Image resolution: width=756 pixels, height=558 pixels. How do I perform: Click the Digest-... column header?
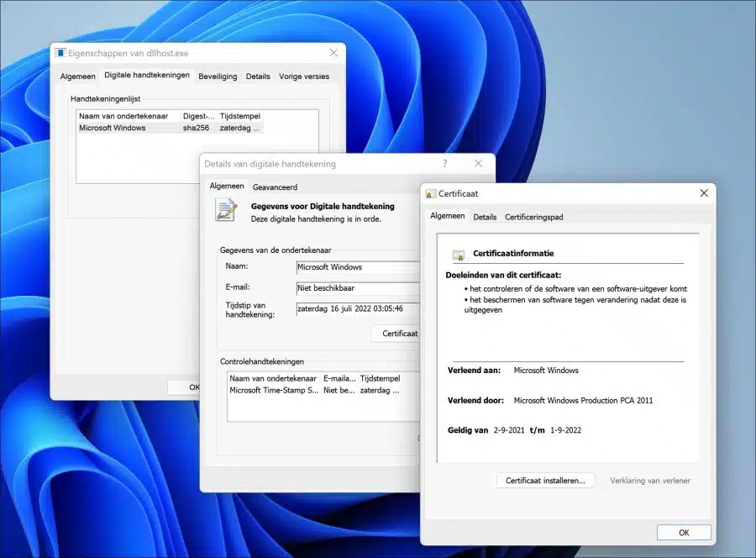click(x=198, y=116)
